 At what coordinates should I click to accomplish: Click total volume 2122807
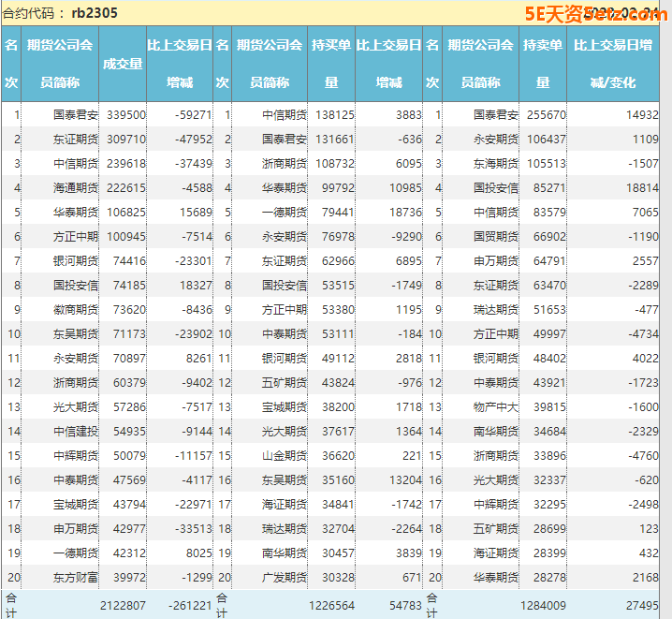click(x=123, y=605)
